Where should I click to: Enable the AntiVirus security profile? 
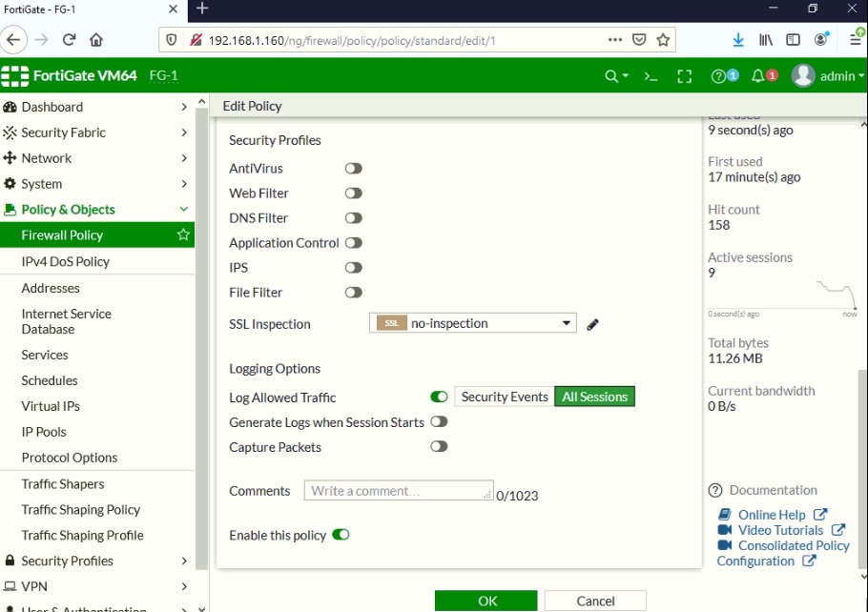(353, 168)
